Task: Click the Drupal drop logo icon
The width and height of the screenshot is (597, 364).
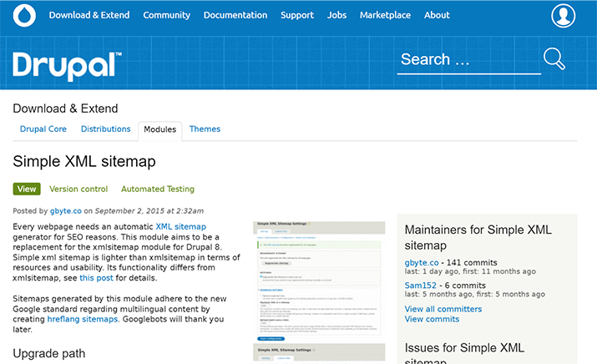Action: [x=24, y=16]
